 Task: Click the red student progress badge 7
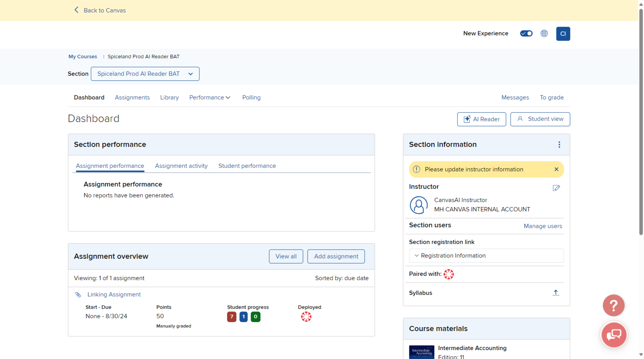[232, 317]
